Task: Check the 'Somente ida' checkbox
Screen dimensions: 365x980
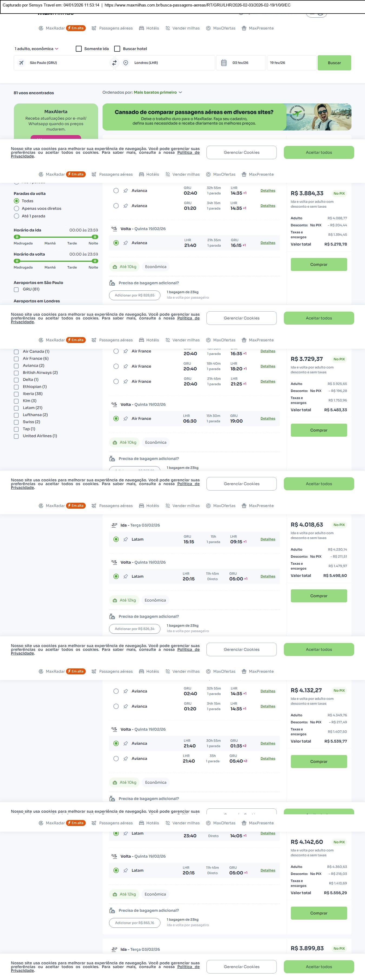Action: pos(79,49)
